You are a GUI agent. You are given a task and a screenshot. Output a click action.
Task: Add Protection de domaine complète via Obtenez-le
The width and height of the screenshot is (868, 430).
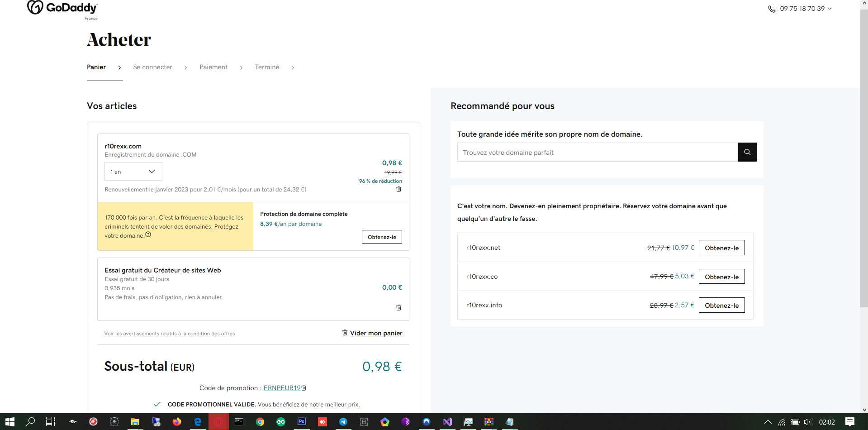click(x=382, y=237)
